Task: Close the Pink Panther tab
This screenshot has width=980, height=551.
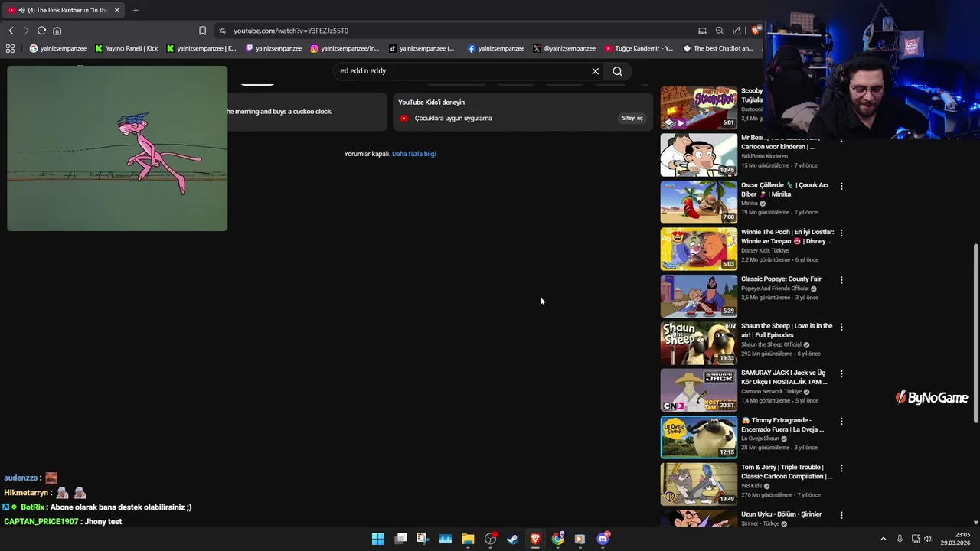Action: click(116, 10)
